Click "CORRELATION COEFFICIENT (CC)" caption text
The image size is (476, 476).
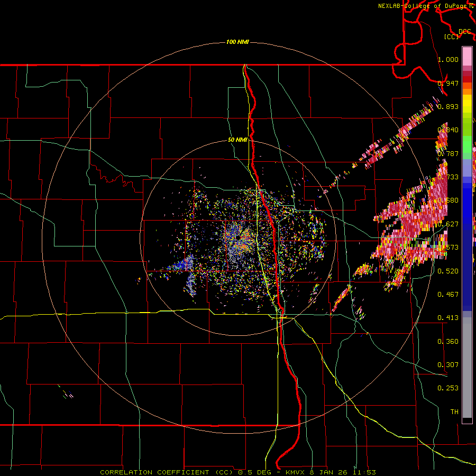[x=167, y=472]
